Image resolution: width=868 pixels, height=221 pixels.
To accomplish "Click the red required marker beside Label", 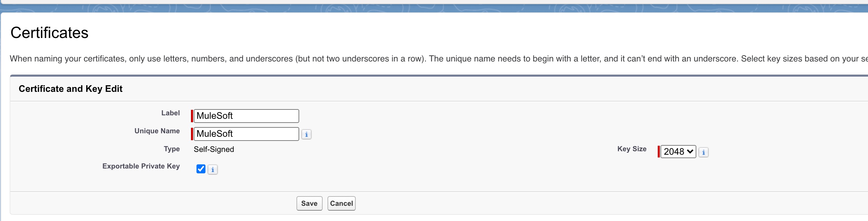I will point(192,116).
